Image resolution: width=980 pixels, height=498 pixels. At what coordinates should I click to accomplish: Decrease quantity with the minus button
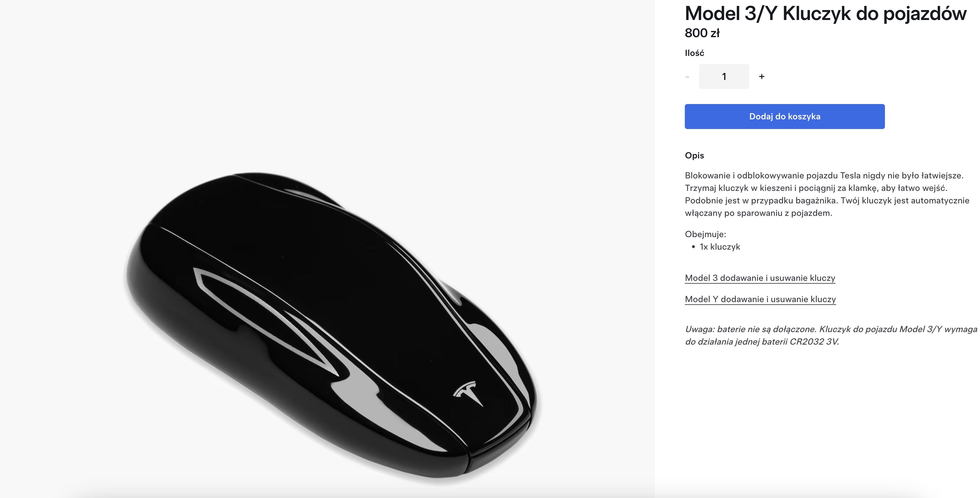click(x=687, y=77)
